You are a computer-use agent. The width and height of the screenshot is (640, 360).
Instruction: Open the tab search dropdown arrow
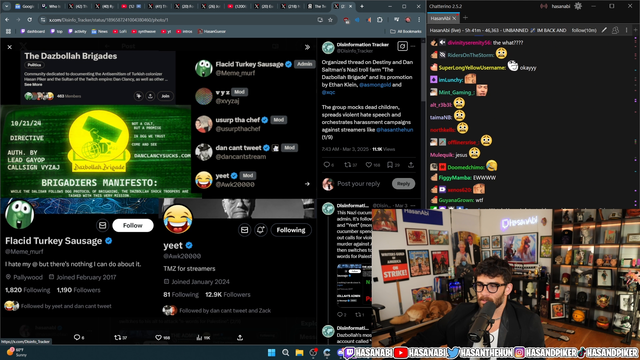(x=7, y=7)
